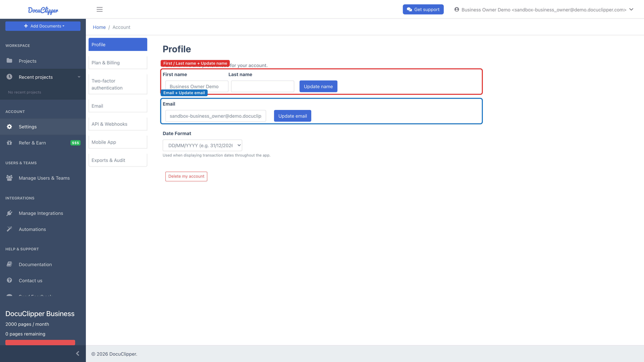
Task: Click the Recent projects clock icon
Action: (x=9, y=77)
